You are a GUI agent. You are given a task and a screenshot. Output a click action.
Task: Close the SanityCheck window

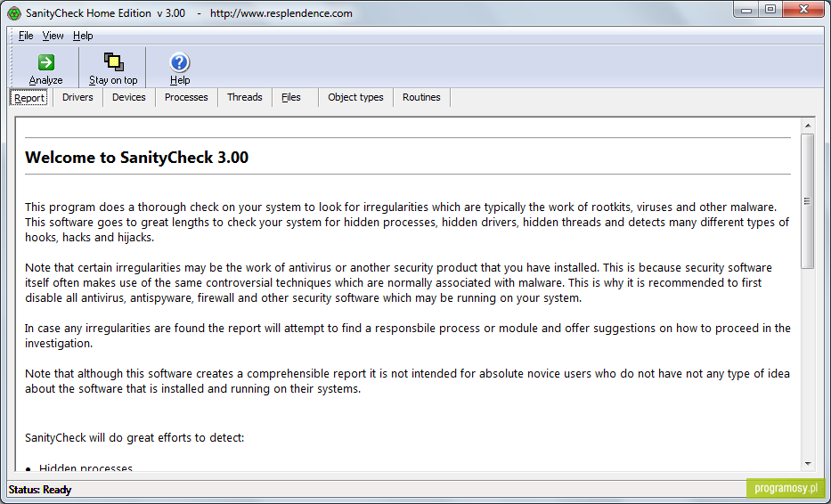coord(803,10)
